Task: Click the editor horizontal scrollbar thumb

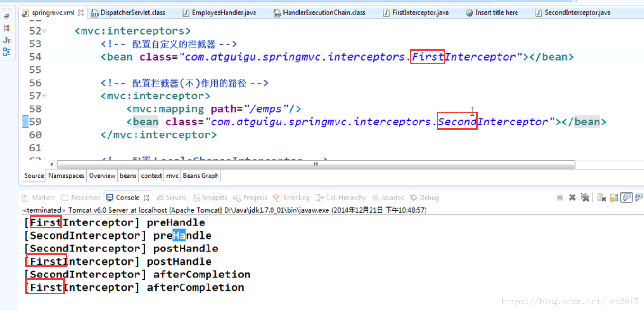Action: [316, 164]
